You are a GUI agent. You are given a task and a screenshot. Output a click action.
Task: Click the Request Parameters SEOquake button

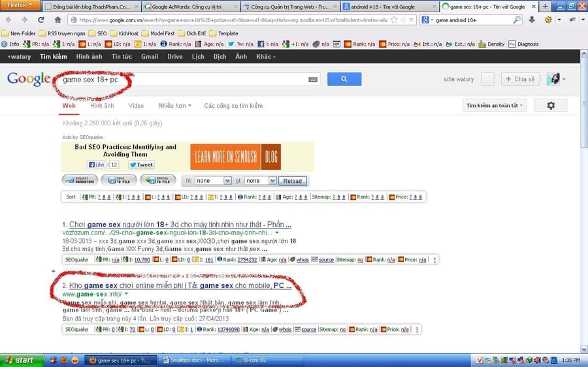pyautogui.click(x=80, y=180)
